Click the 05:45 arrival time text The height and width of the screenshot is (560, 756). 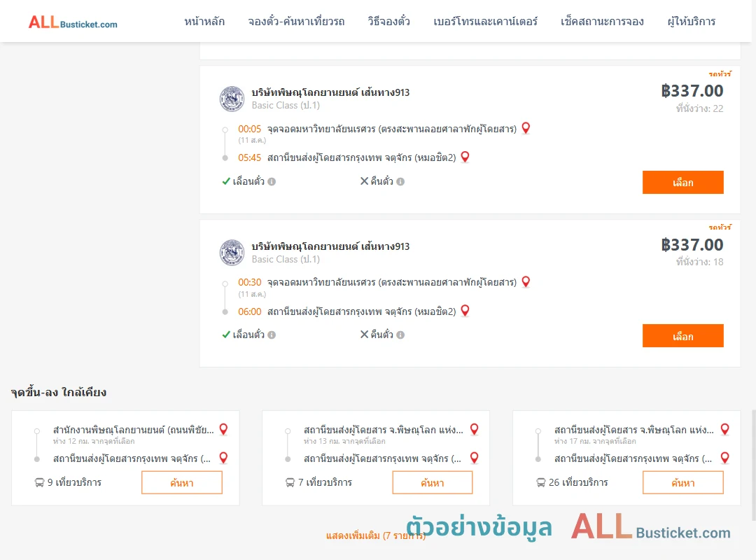tap(249, 157)
